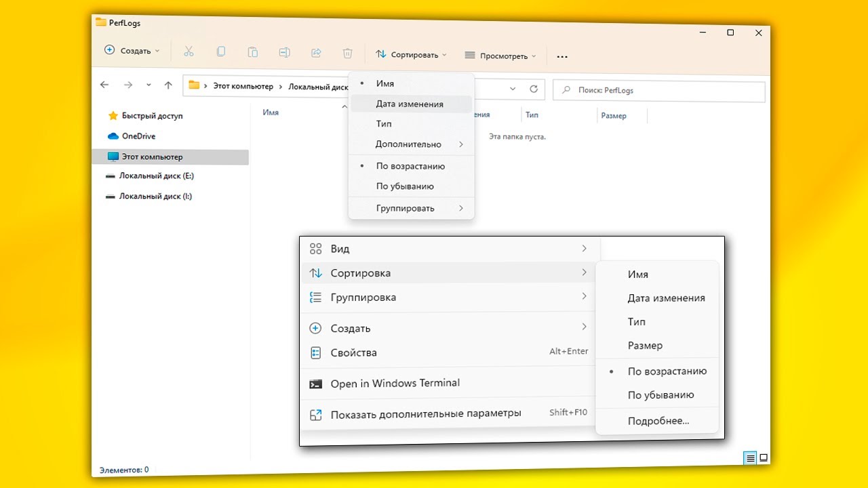
Task: Click the 'Создать' button in toolbar
Action: 132,50
